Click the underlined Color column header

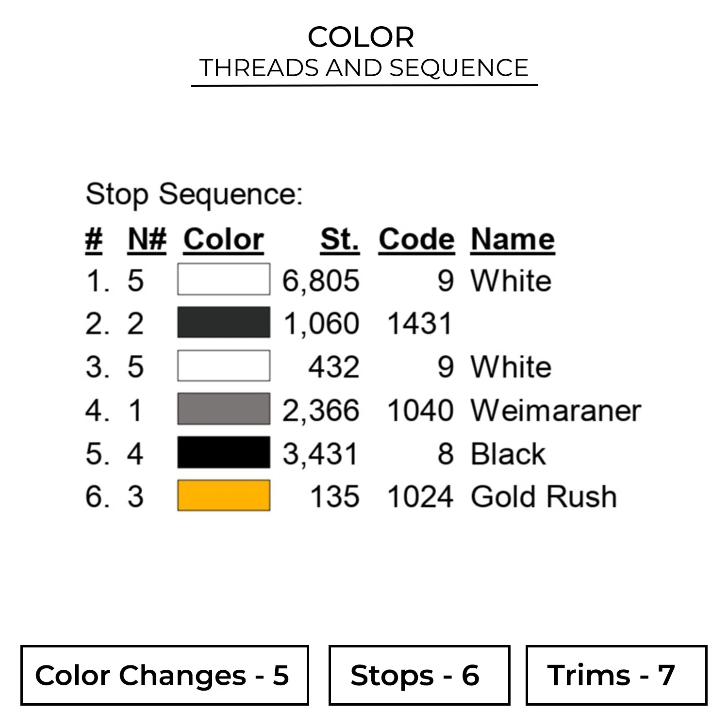coord(224,240)
